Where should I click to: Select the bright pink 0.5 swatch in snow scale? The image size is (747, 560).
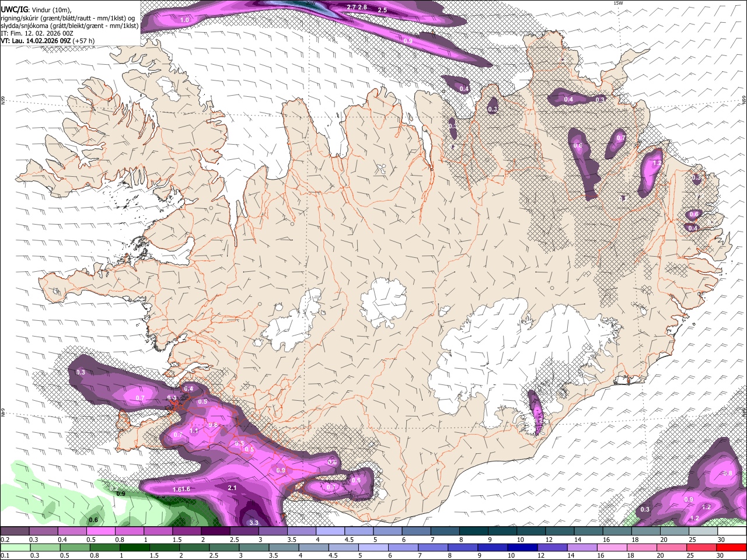(x=101, y=531)
